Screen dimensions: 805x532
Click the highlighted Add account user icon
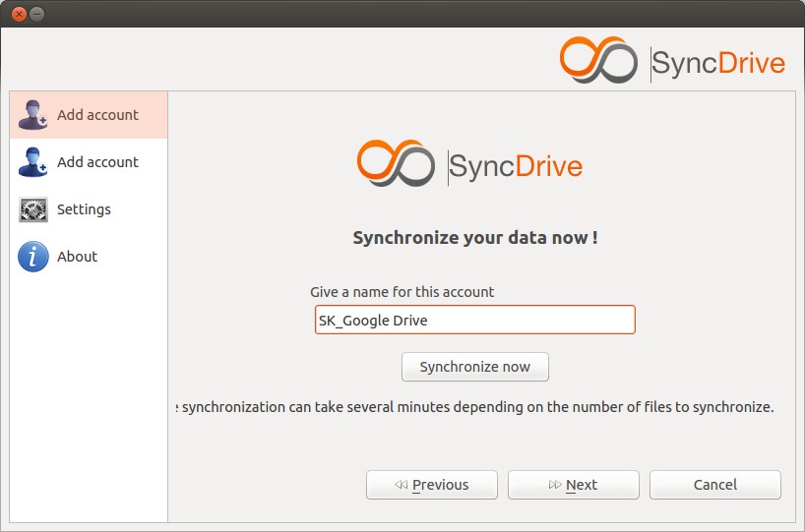pos(32,115)
